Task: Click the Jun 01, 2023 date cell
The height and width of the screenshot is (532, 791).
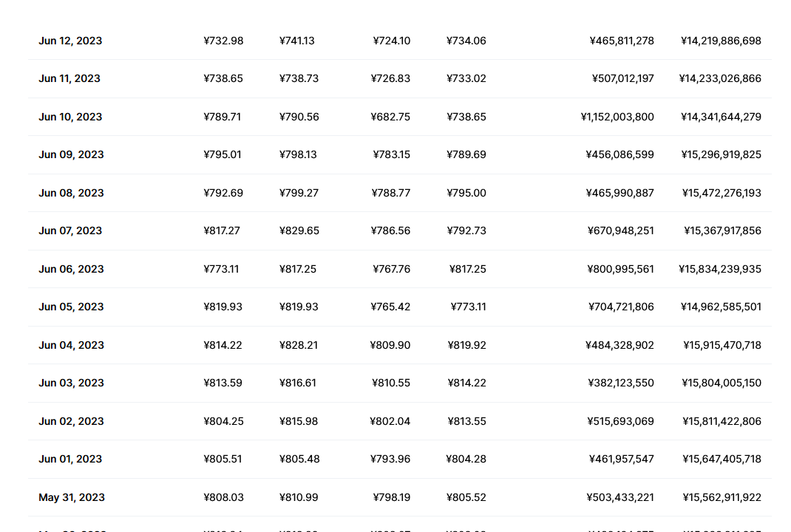Action: tap(70, 459)
